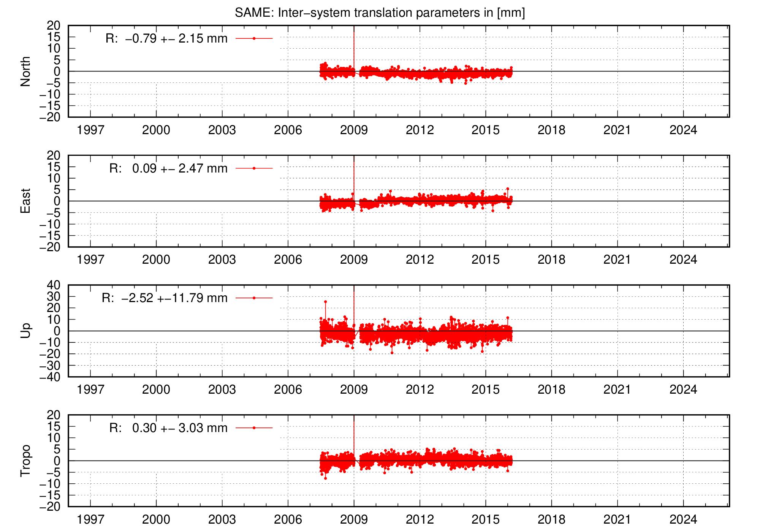The height and width of the screenshot is (532, 760).
Task: Click the '2009' tick label below the North panel
Action: [355, 130]
